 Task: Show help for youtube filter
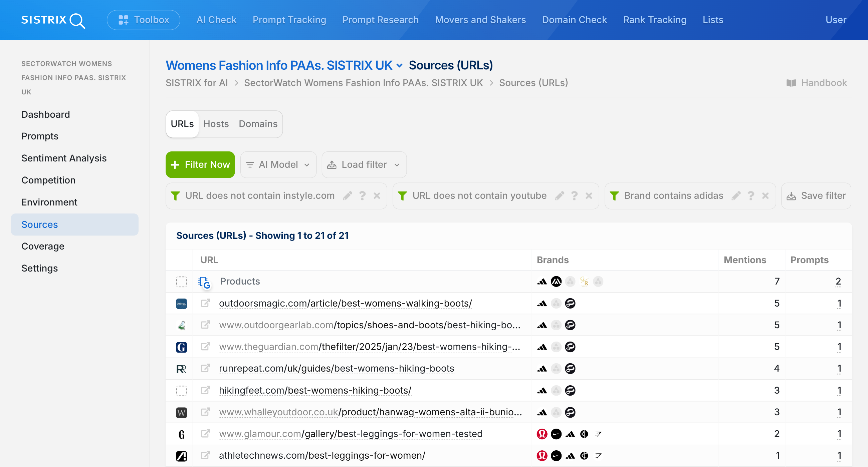click(575, 195)
